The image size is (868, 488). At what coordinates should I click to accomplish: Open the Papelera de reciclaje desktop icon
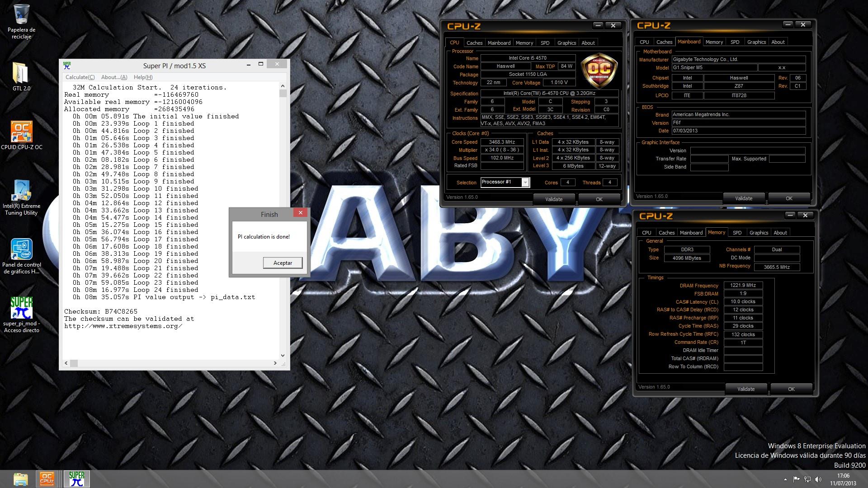(x=21, y=21)
